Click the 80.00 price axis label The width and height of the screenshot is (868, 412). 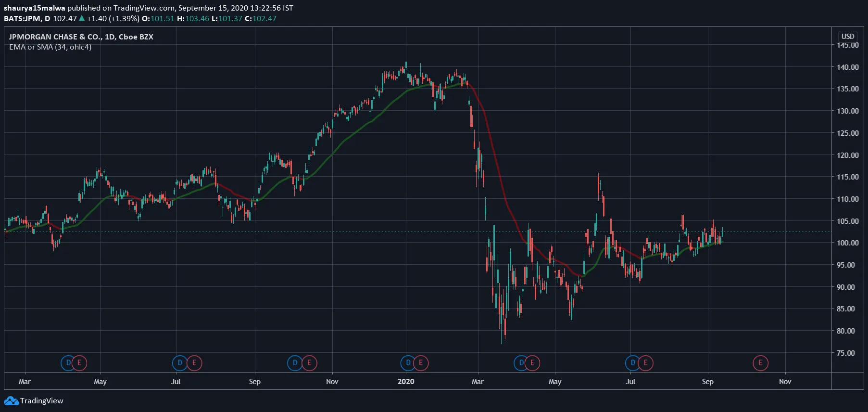[x=846, y=331]
